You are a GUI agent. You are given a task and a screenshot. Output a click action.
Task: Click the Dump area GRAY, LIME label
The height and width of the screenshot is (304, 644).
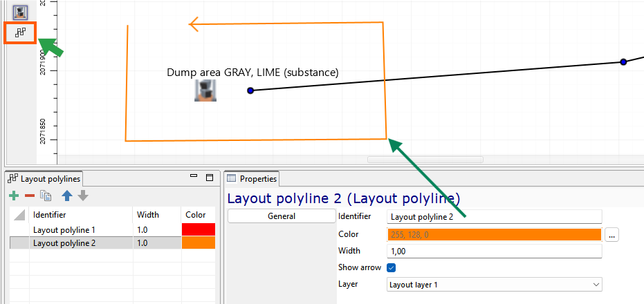pos(252,73)
